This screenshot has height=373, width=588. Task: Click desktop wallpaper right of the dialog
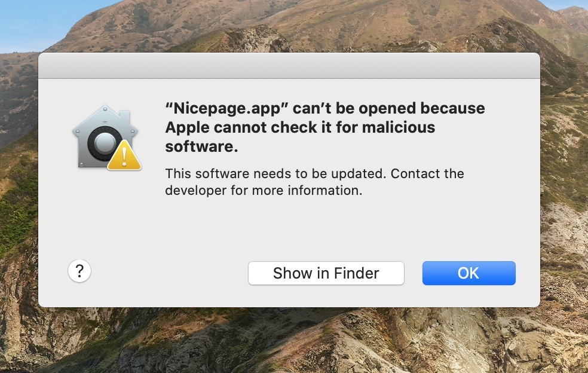pyautogui.click(x=564, y=180)
